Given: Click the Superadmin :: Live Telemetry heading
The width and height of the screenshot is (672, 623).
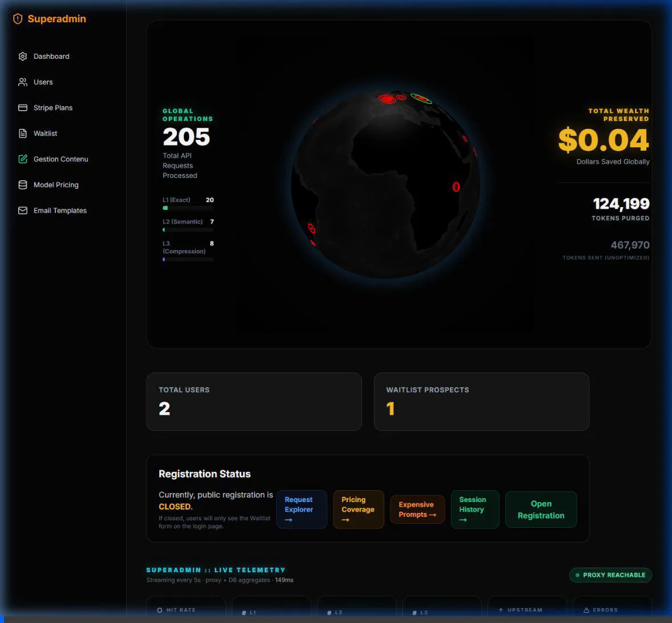Looking at the screenshot, I should click(x=216, y=570).
